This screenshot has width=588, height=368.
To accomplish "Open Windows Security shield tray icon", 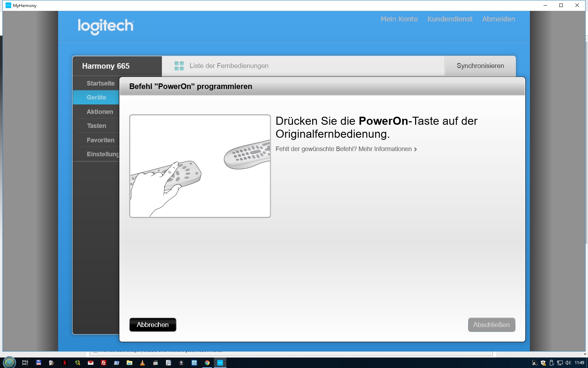I will pyautogui.click(x=543, y=363).
